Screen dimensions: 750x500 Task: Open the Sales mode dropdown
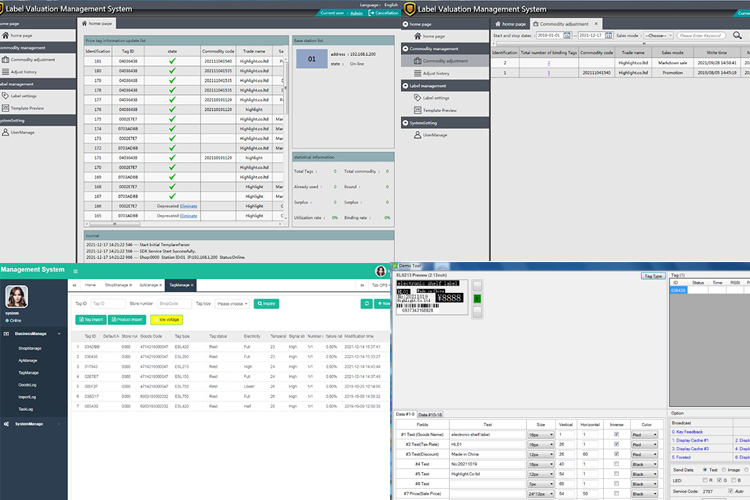tap(660, 36)
